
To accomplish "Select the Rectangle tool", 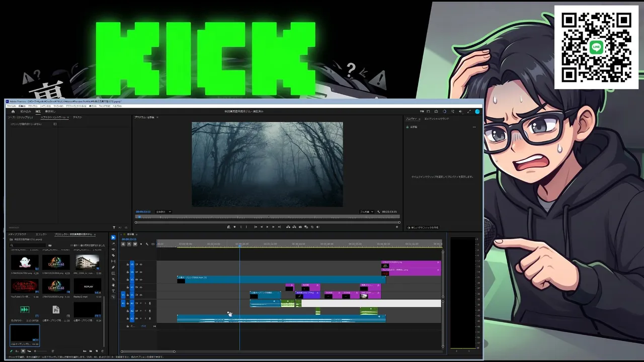I will tap(113, 274).
